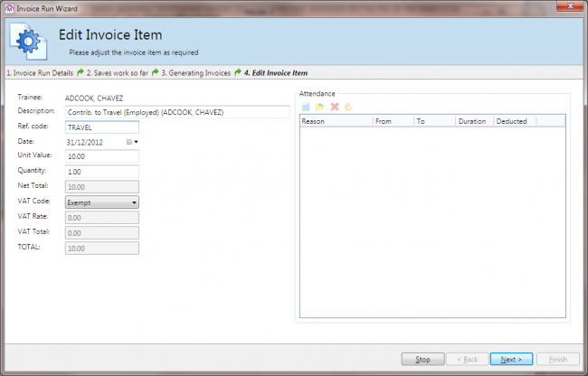This screenshot has width=588, height=376.
Task: Click the Description text field
Action: click(177, 112)
